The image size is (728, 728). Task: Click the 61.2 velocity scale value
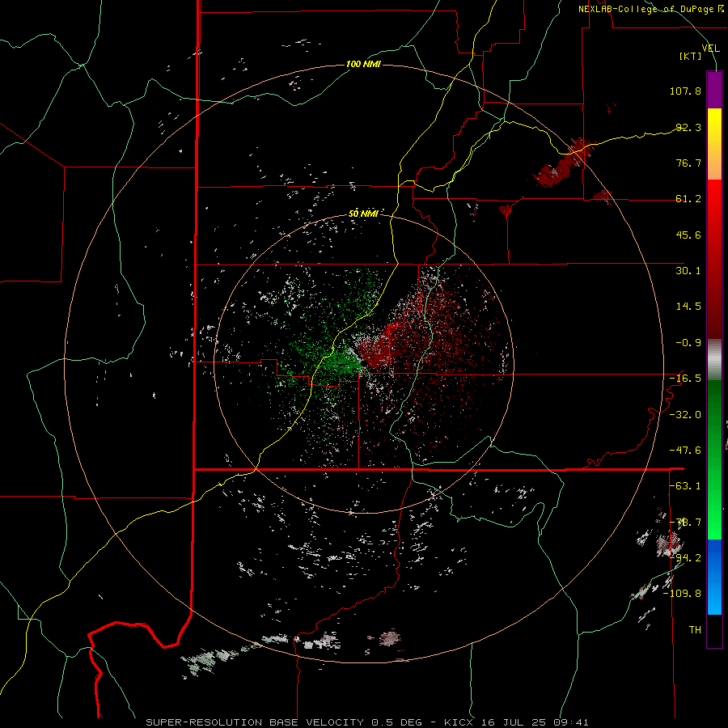(x=688, y=199)
